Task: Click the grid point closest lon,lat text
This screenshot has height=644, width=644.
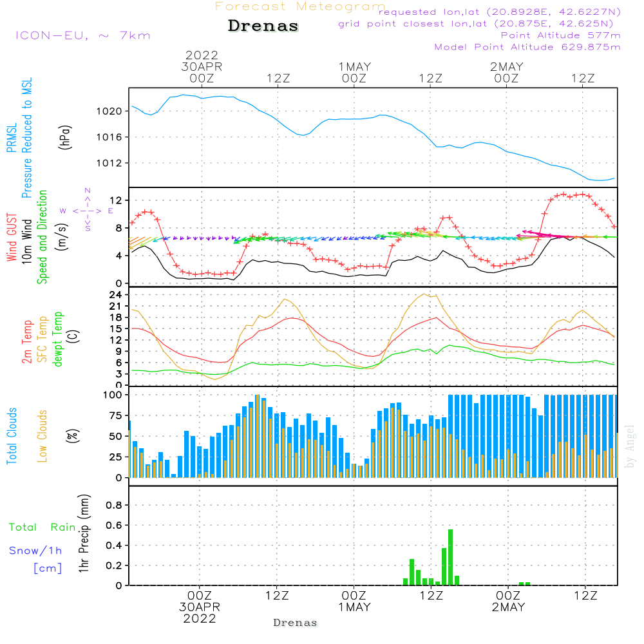Action: click(480, 24)
